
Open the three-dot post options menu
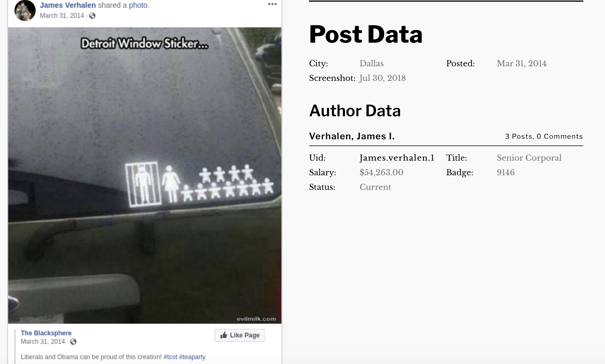[x=272, y=4]
